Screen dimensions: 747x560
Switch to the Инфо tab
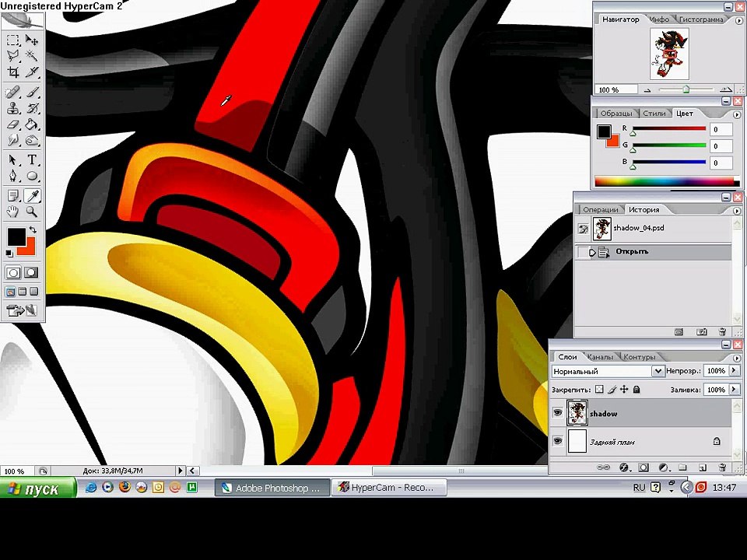[x=660, y=19]
